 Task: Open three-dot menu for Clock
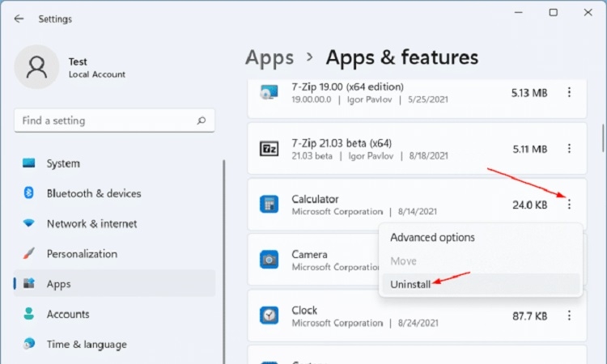pyautogui.click(x=569, y=315)
